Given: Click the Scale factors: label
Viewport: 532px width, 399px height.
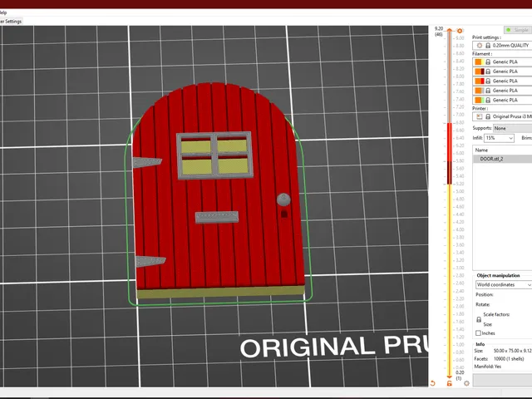Looking at the screenshot, I should [496, 314].
